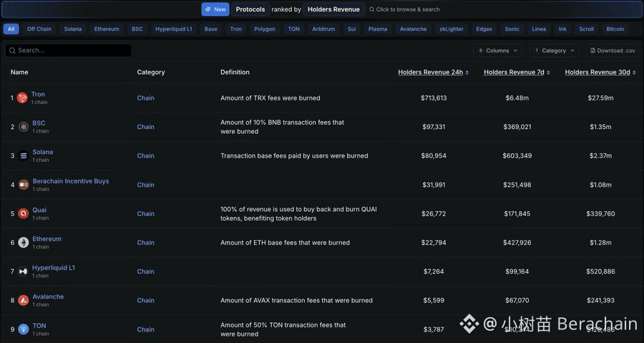Focus the table Search field
This screenshot has height=343, width=644.
coord(69,51)
